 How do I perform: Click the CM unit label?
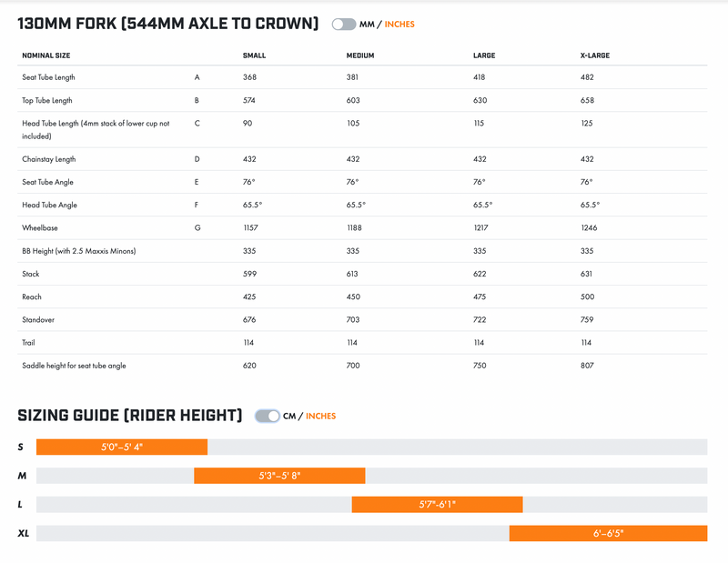[290, 416]
